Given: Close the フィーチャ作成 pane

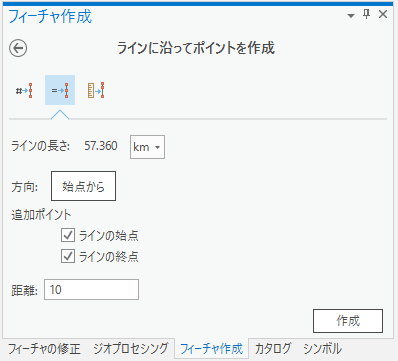Looking at the screenshot, I should (383, 14).
